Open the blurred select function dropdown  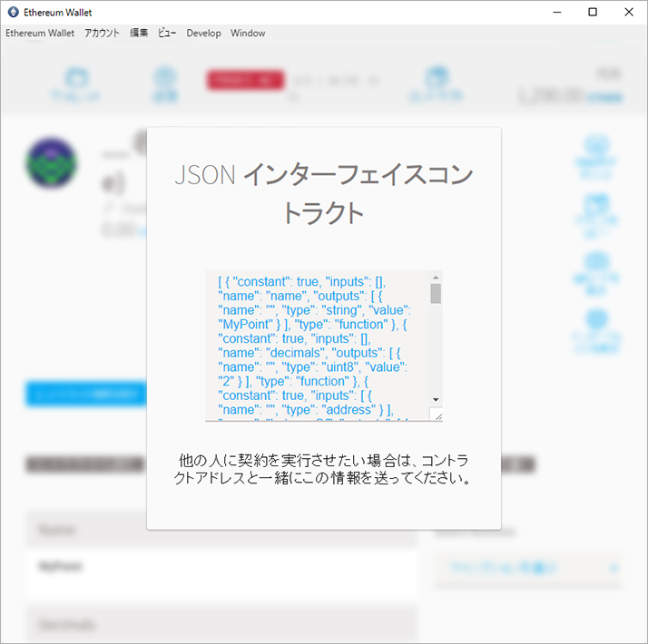(x=527, y=568)
